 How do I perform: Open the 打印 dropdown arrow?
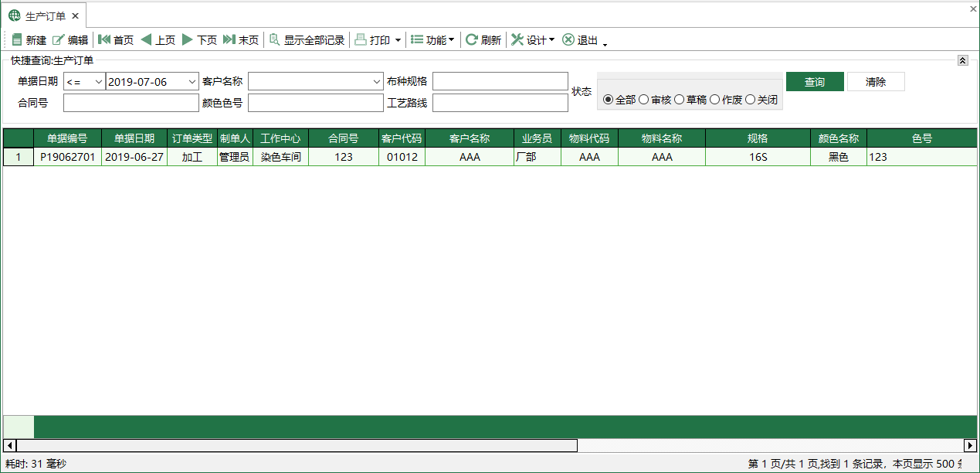click(398, 40)
